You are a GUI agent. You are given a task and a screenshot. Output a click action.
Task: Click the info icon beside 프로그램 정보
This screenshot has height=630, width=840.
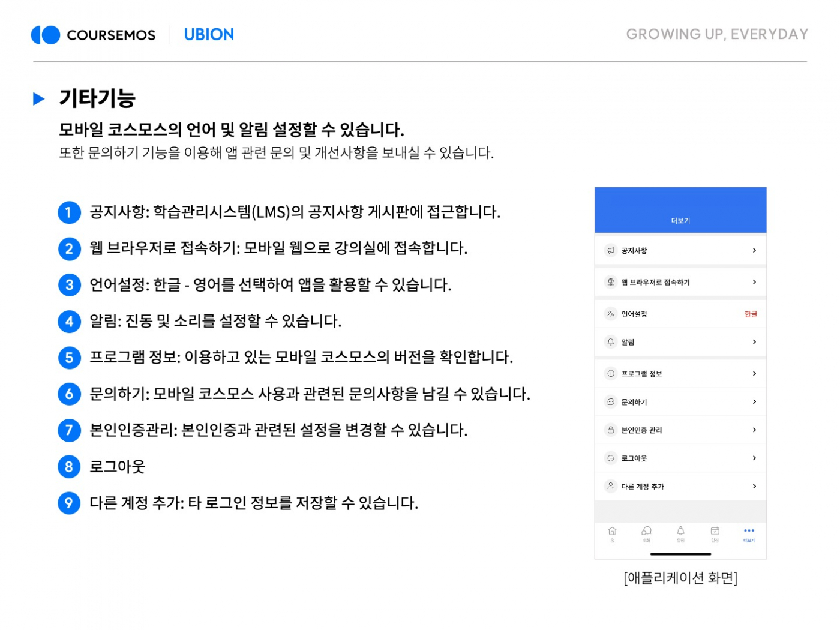[x=610, y=374]
